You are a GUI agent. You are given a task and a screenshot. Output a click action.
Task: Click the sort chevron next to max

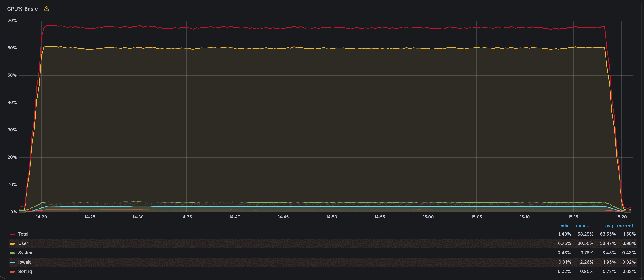pos(588,226)
